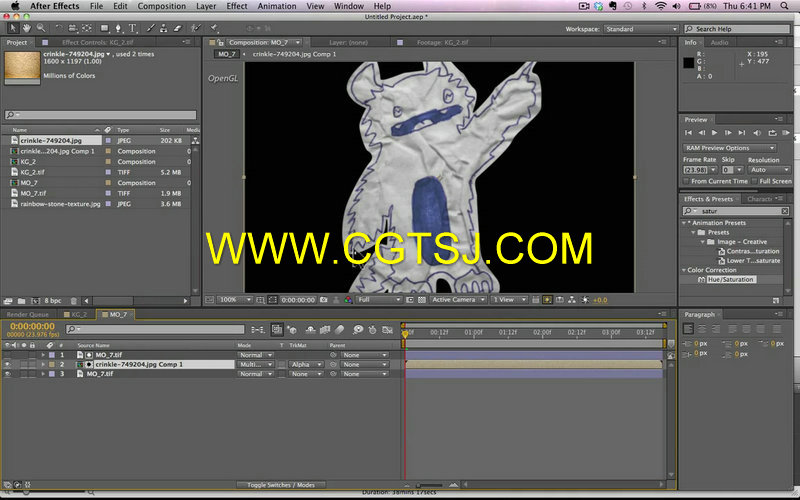
Task: Toggle Fast Previews button in viewer
Action: (x=547, y=300)
